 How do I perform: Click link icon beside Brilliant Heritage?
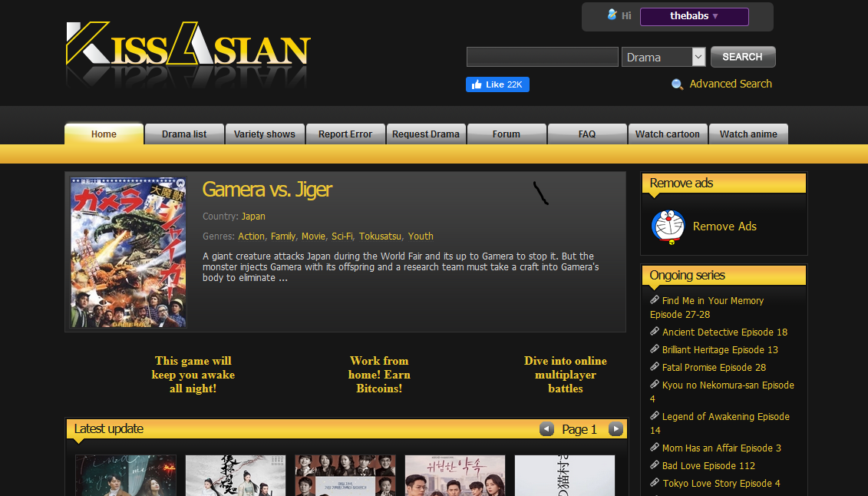pyautogui.click(x=655, y=349)
